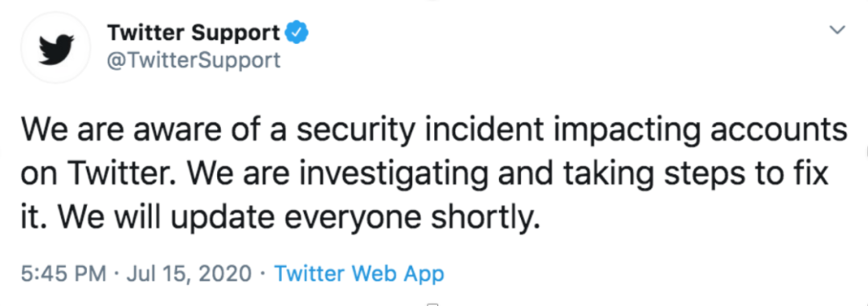Open the Twitter Support display name
Image resolution: width=868 pixels, height=306 pixels.
(x=194, y=35)
